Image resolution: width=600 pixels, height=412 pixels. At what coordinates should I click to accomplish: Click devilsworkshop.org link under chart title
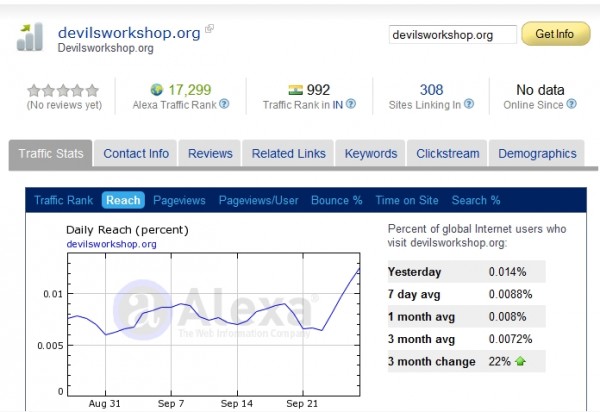pyautogui.click(x=111, y=244)
